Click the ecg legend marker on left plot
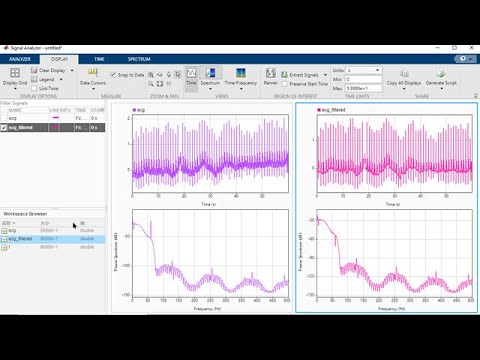This screenshot has width=480, height=360. coord(134,110)
